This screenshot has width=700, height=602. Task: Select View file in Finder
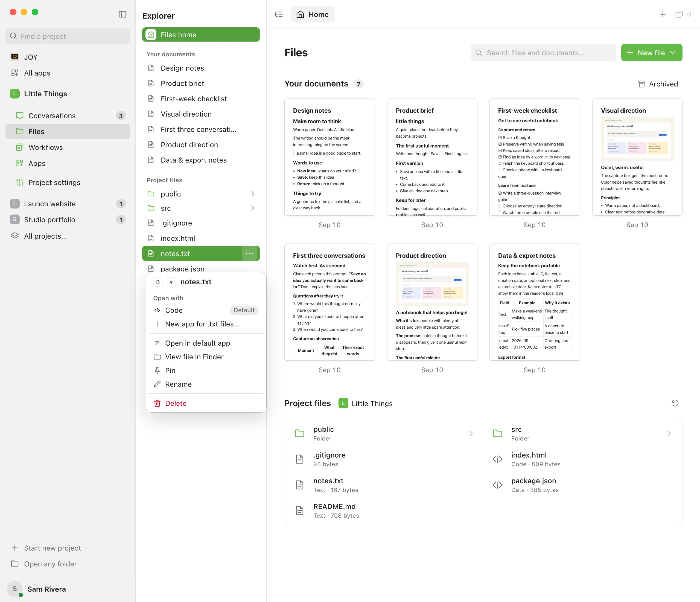point(206,357)
